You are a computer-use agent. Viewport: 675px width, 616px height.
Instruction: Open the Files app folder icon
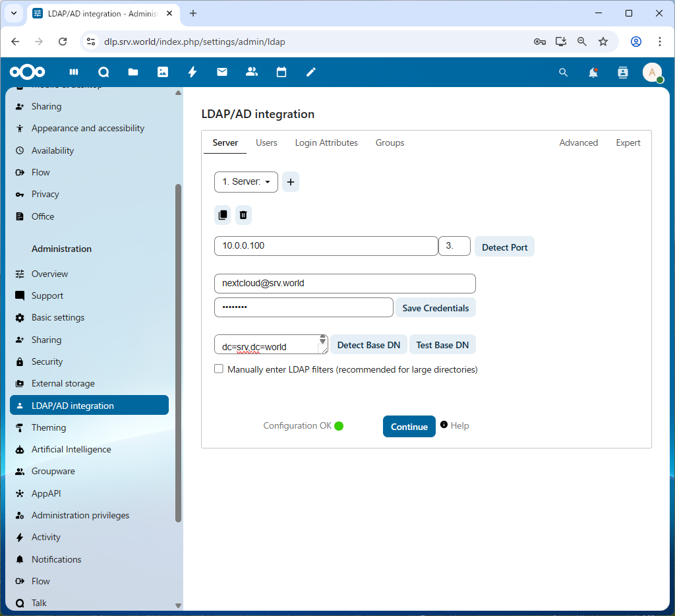coord(133,72)
